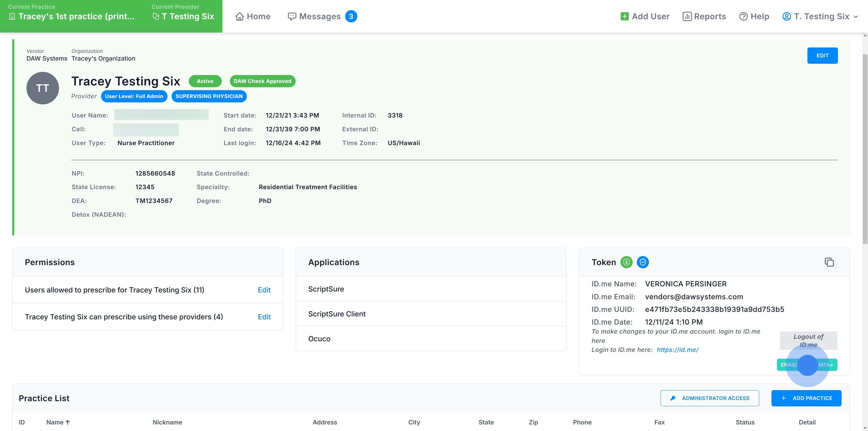This screenshot has width=868, height=431.
Task: Click Internal ID value 3318
Action: click(395, 115)
